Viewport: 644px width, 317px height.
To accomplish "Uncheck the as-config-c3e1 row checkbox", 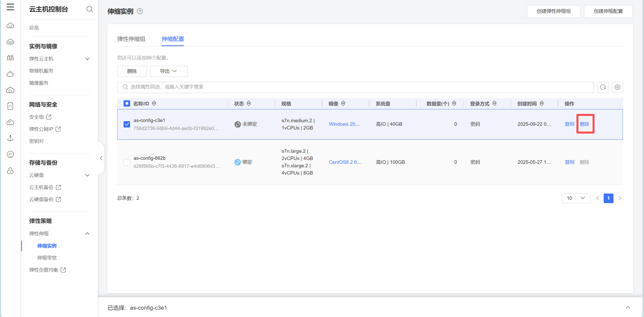I will 127,124.
